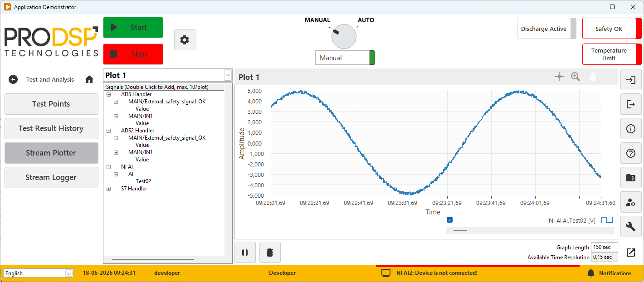
Task: Click the Notifications label in status bar
Action: pyautogui.click(x=615, y=273)
